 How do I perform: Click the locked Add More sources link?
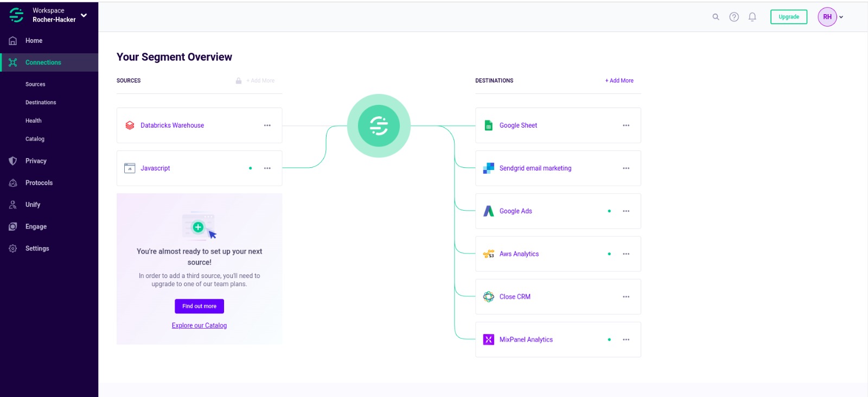click(260, 80)
